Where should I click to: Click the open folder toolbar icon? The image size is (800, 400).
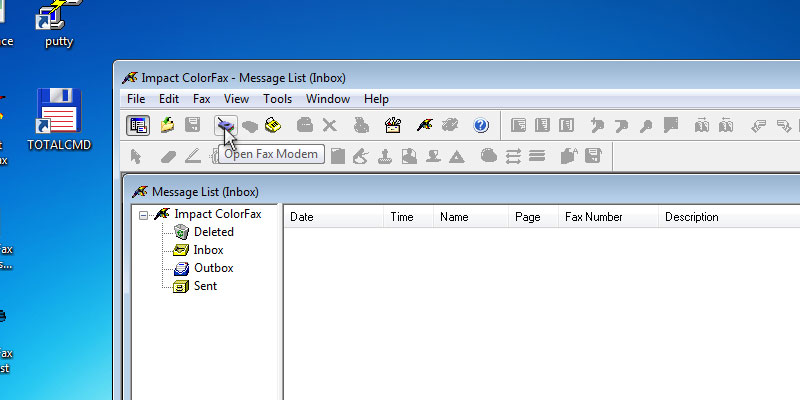168,126
